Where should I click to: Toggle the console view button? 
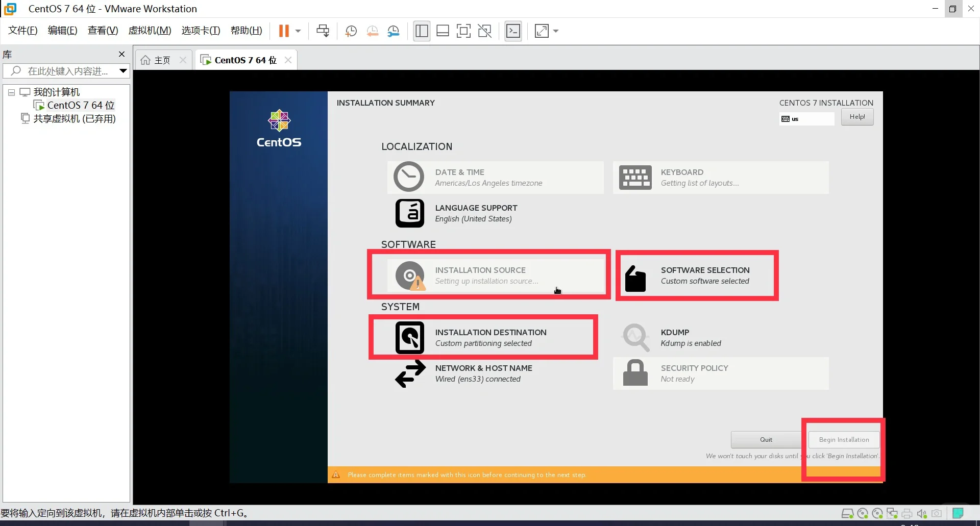click(x=513, y=31)
